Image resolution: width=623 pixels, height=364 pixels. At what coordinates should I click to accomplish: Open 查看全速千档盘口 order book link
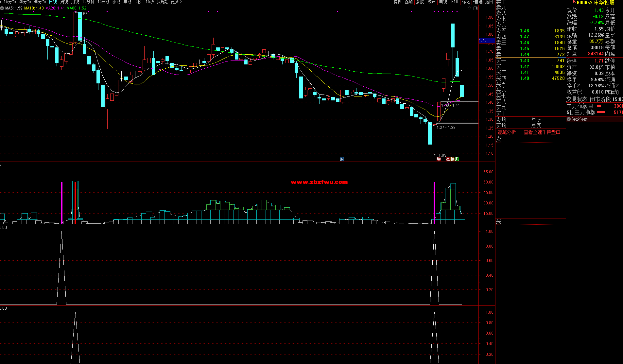tap(542, 132)
